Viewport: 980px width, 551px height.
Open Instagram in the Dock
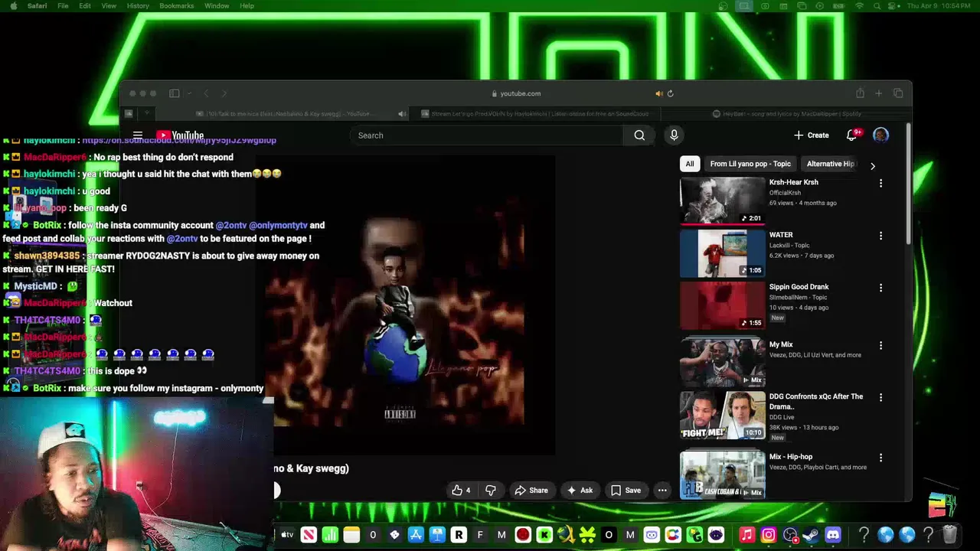(769, 535)
